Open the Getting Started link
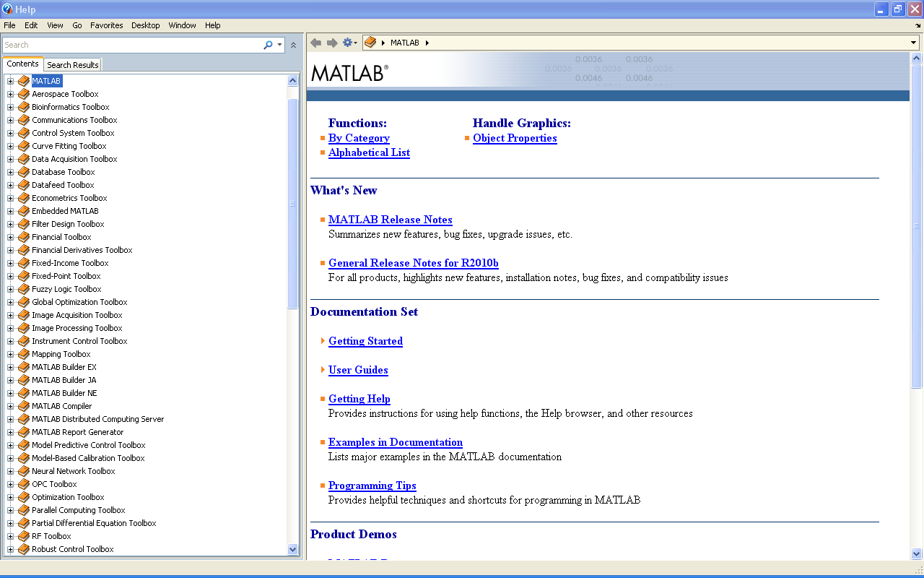 click(x=365, y=341)
